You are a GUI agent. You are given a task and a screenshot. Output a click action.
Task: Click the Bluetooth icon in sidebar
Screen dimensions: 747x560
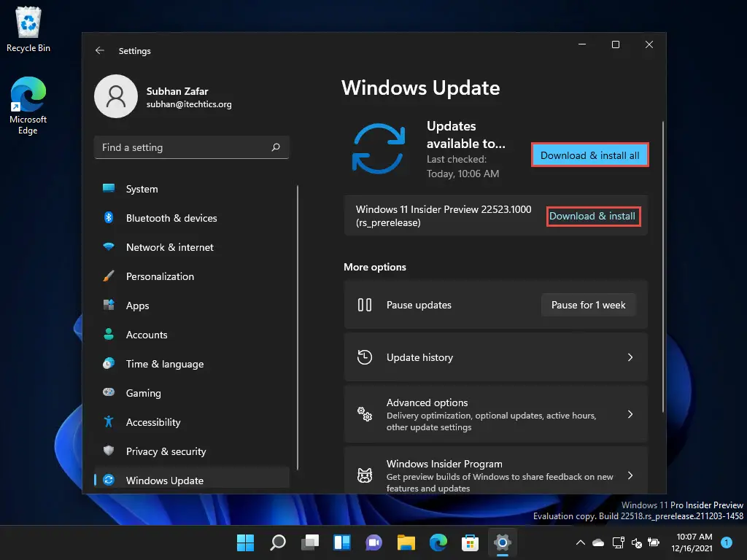click(109, 217)
